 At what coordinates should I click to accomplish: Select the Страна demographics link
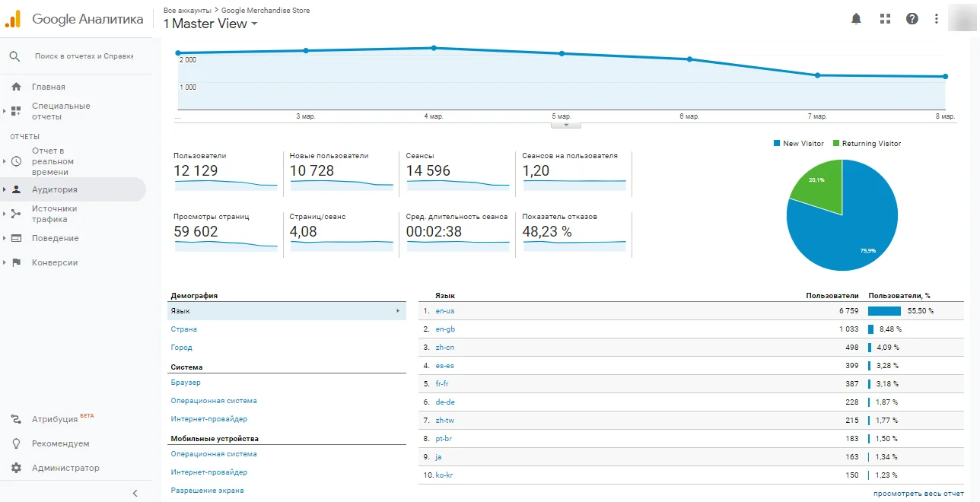coord(184,329)
